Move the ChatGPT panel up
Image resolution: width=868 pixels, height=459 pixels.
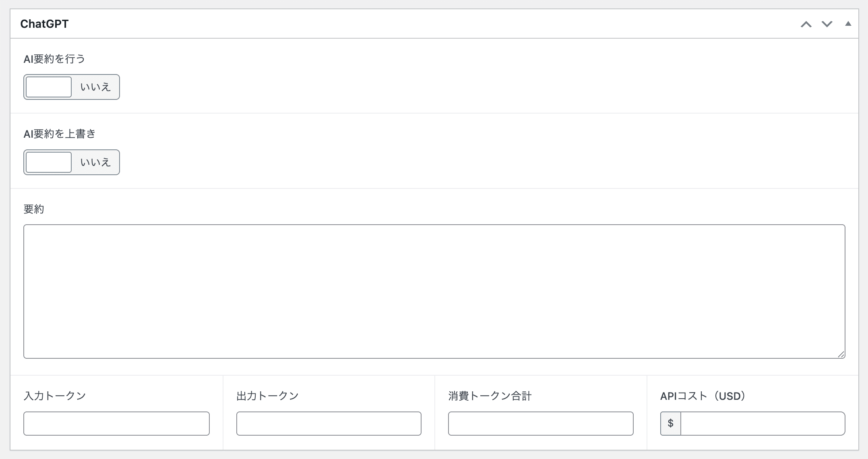click(x=806, y=24)
